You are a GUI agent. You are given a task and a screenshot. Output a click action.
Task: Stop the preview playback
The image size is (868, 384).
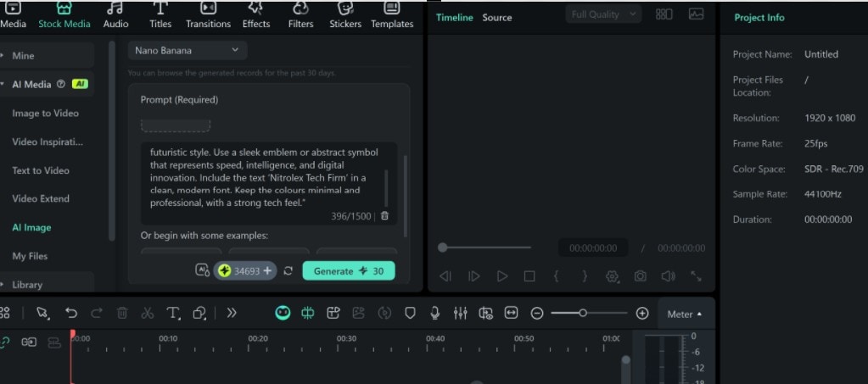point(529,276)
